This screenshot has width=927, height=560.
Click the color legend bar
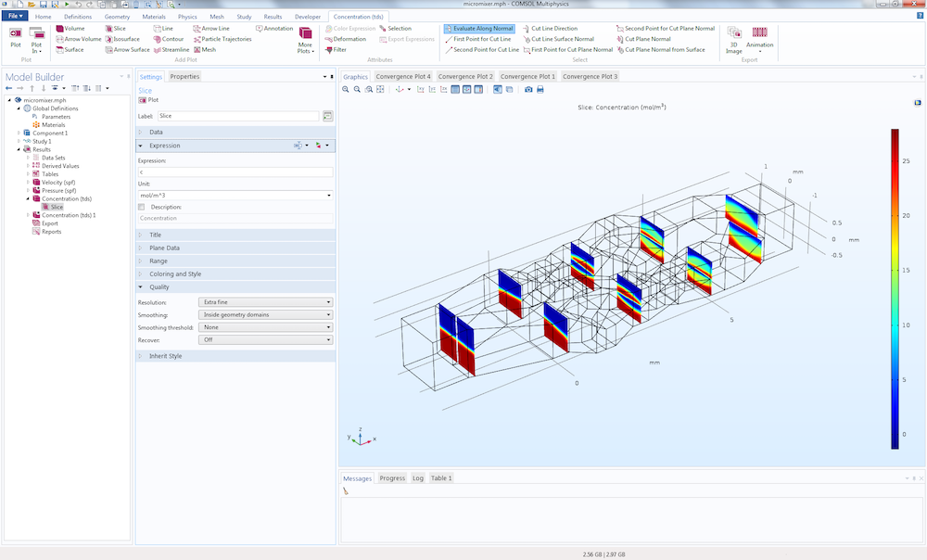895,288
